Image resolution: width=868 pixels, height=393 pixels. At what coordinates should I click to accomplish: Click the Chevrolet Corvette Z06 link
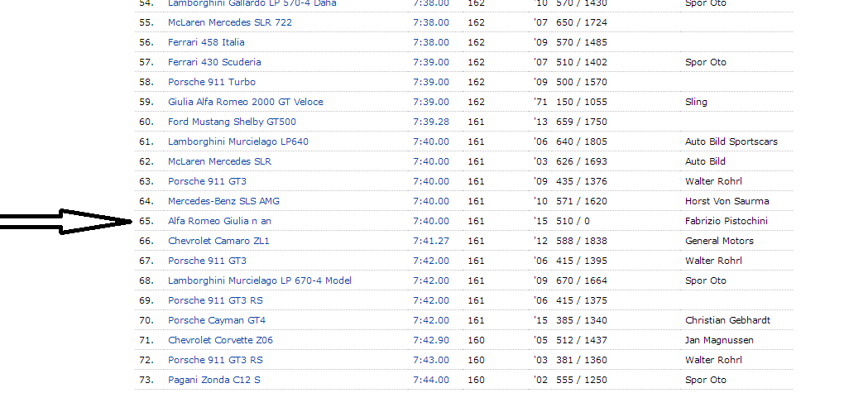(220, 341)
